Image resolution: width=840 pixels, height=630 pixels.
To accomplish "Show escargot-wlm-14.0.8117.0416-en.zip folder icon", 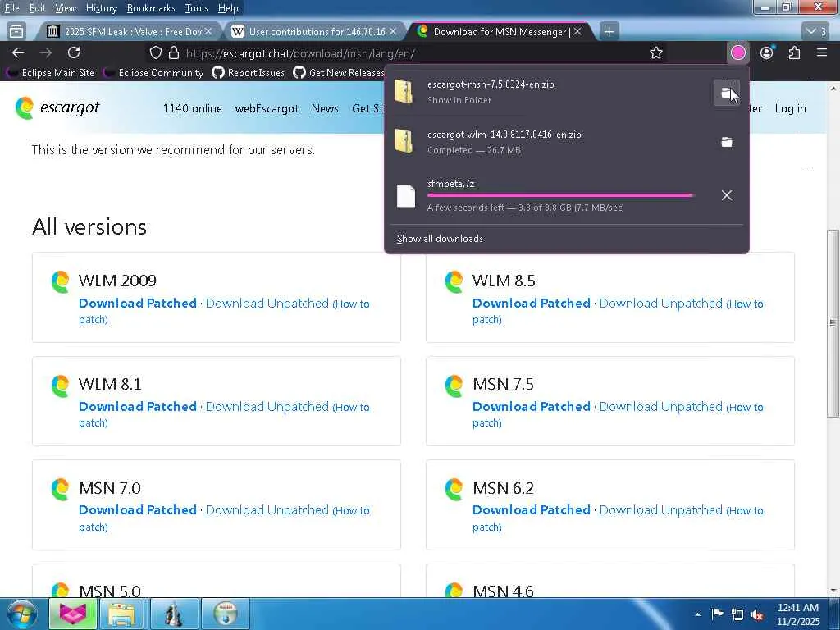I will click(727, 142).
